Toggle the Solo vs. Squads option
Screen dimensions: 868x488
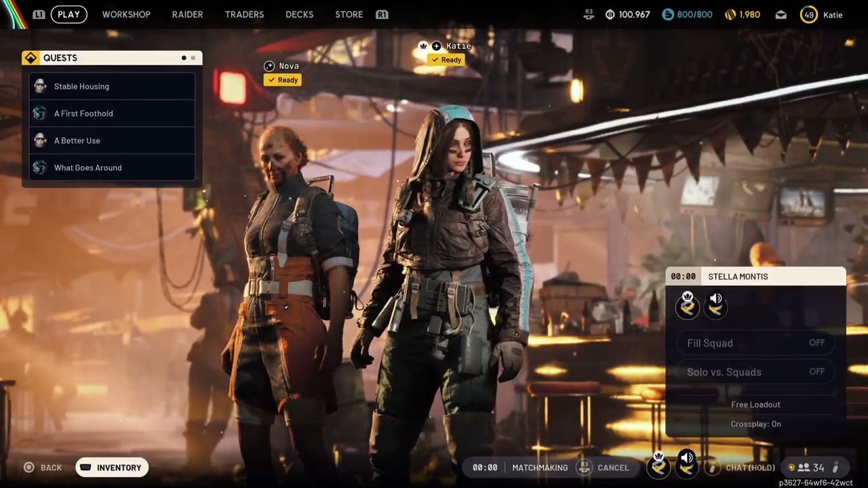tap(755, 371)
